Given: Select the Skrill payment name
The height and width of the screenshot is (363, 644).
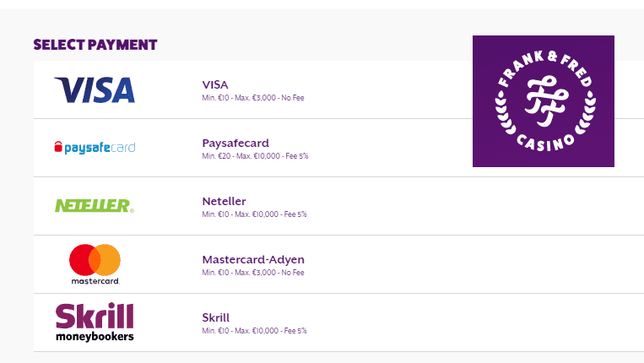Looking at the screenshot, I should click(215, 317).
